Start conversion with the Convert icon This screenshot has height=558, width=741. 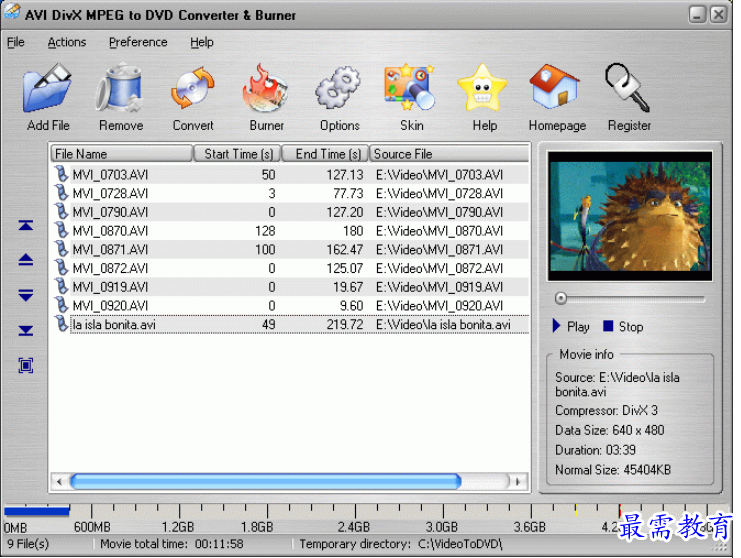(193, 89)
